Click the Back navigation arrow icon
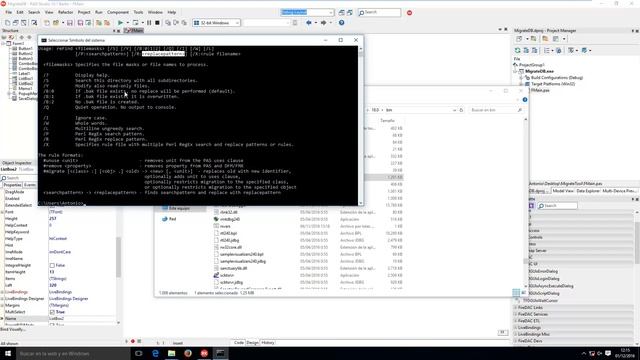The width and height of the screenshot is (640, 360). pos(309,23)
